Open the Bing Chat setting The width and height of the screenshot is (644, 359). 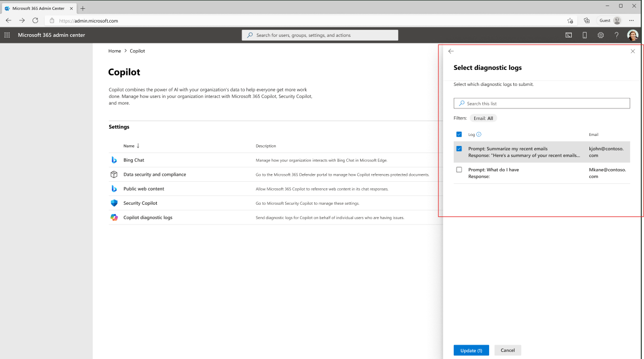[134, 160]
